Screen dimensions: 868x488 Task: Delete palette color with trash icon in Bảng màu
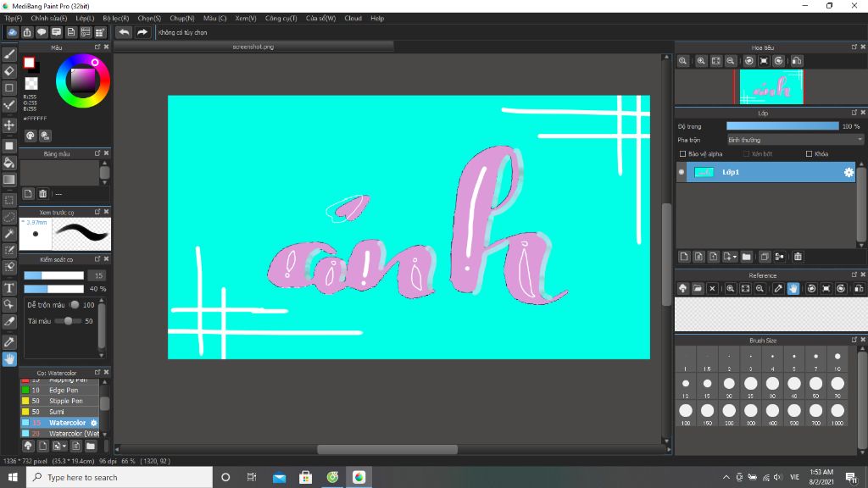click(x=42, y=194)
